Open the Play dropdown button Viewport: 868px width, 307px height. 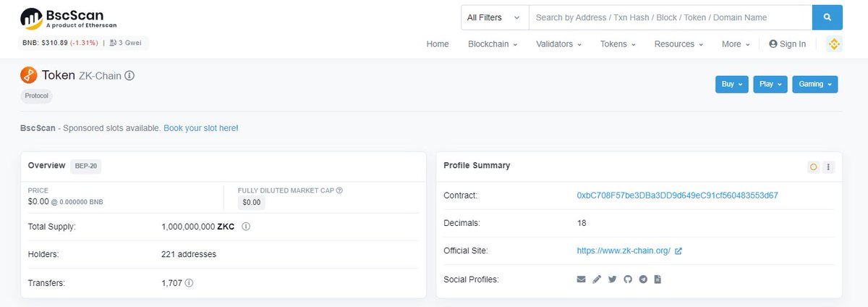click(x=770, y=84)
